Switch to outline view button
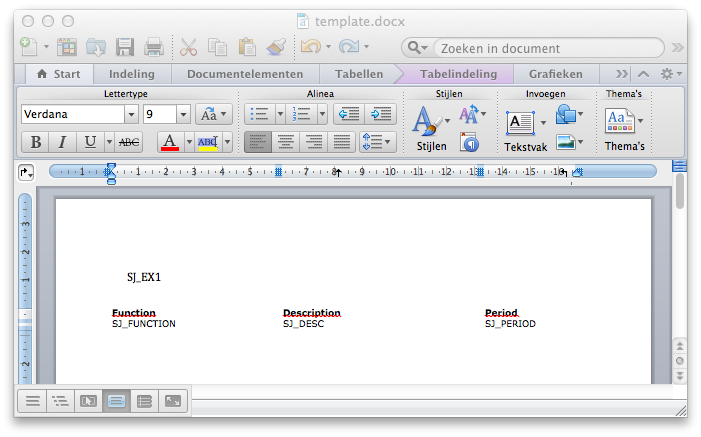This screenshot has height=437, width=701. [60, 401]
